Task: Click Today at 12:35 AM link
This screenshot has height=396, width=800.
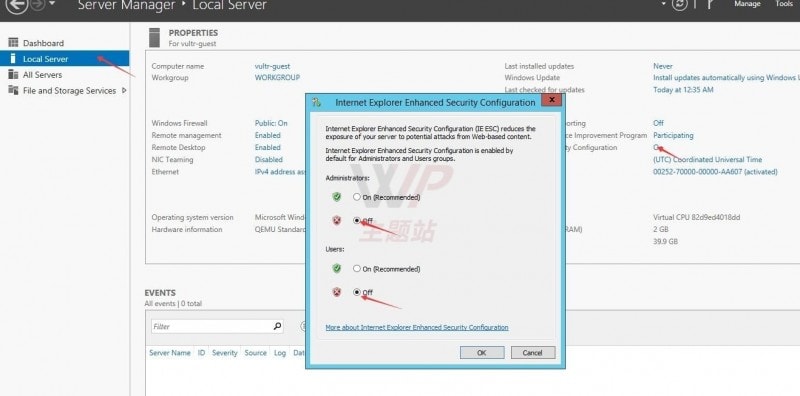Action: (x=683, y=90)
